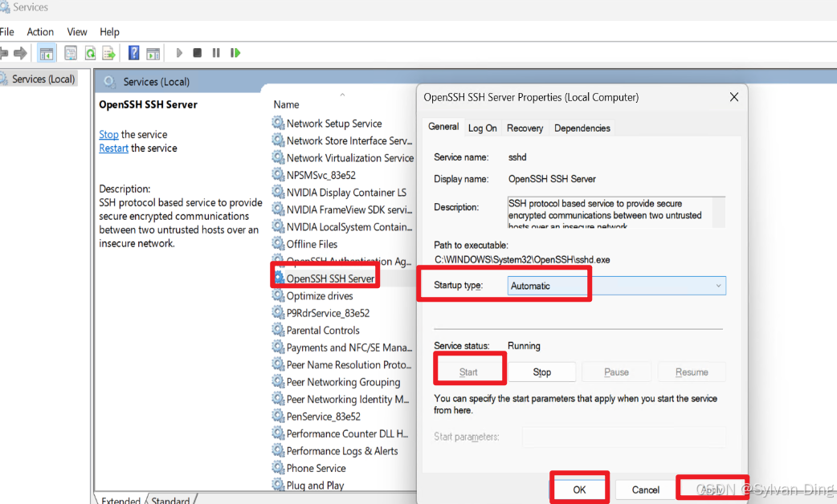Click the Start button in the dialog
Image resolution: width=837 pixels, height=504 pixels.
coord(468,372)
